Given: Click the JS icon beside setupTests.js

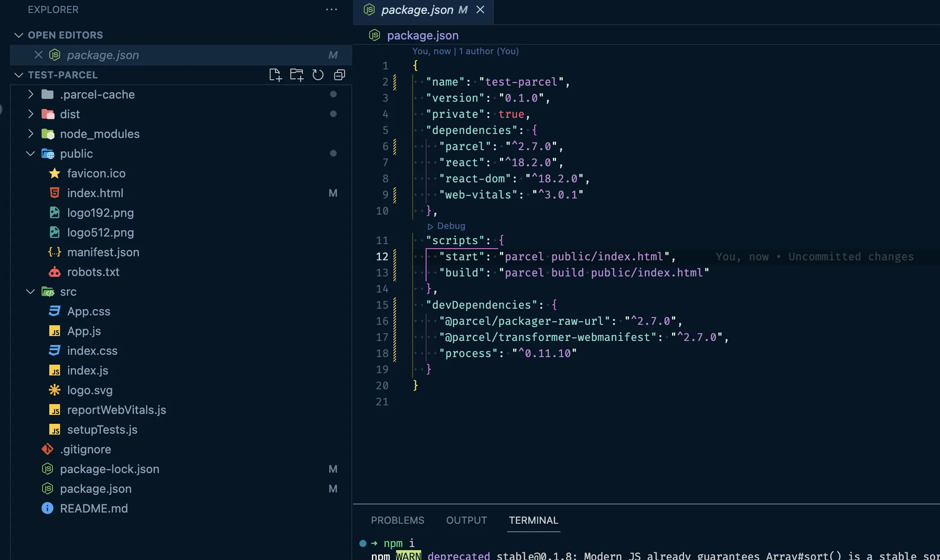Looking at the screenshot, I should click(x=55, y=430).
